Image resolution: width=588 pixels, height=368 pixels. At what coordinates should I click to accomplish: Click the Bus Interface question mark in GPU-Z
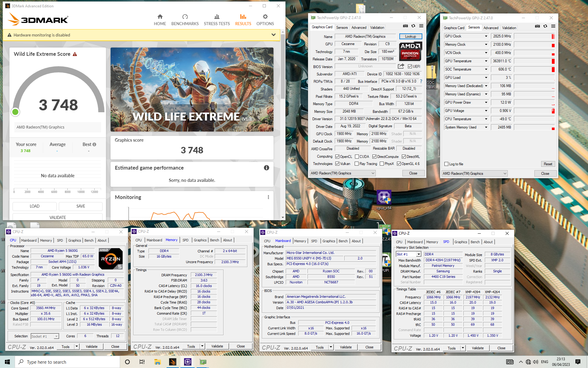[421, 81]
